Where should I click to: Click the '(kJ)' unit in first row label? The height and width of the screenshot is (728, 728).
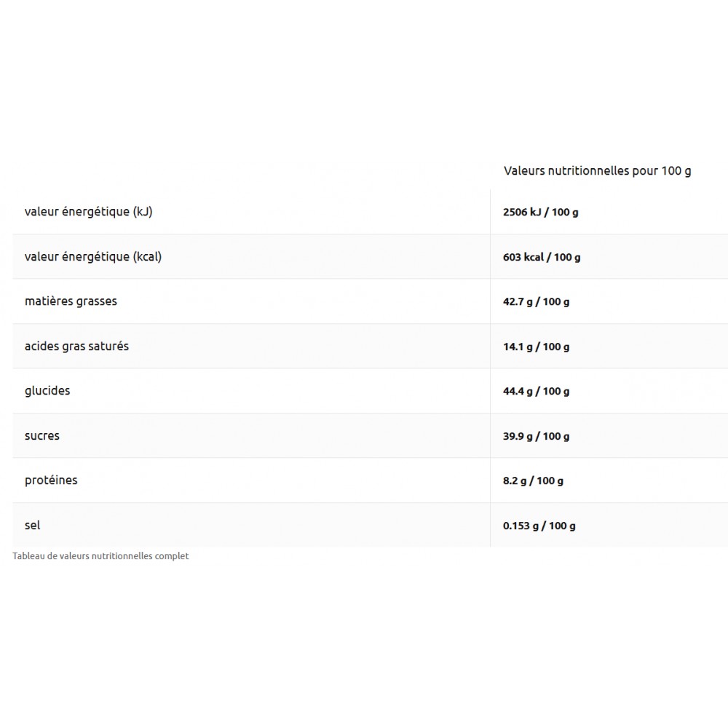click(x=143, y=212)
